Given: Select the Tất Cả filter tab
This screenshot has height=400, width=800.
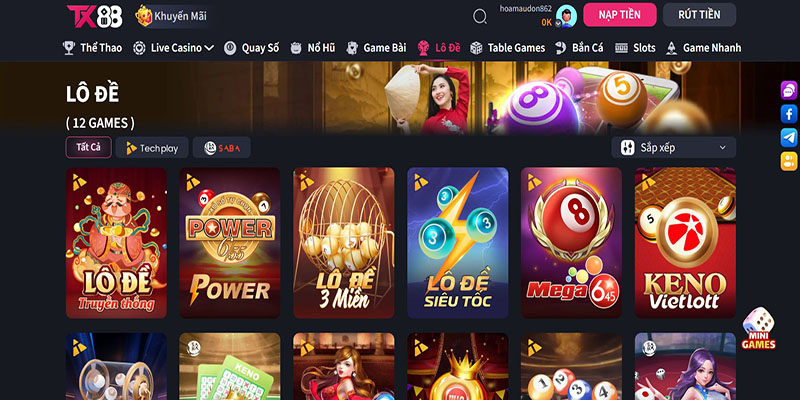Looking at the screenshot, I should (89, 147).
